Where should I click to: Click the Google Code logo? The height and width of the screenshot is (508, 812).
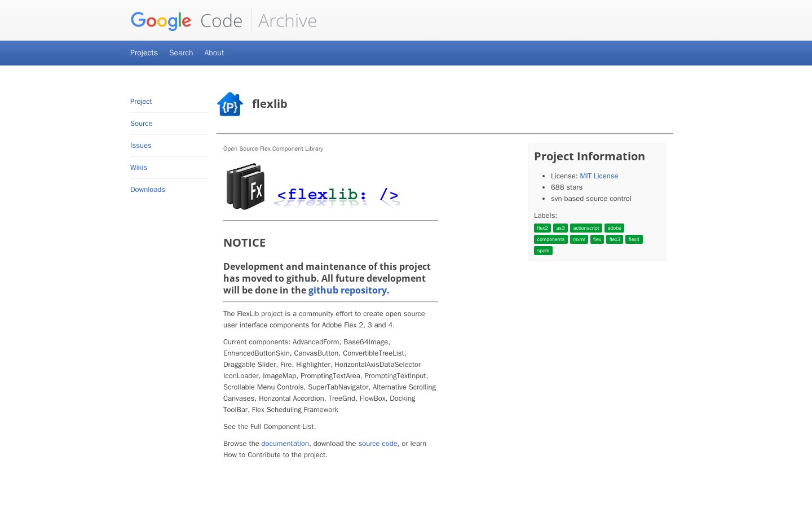point(187,21)
